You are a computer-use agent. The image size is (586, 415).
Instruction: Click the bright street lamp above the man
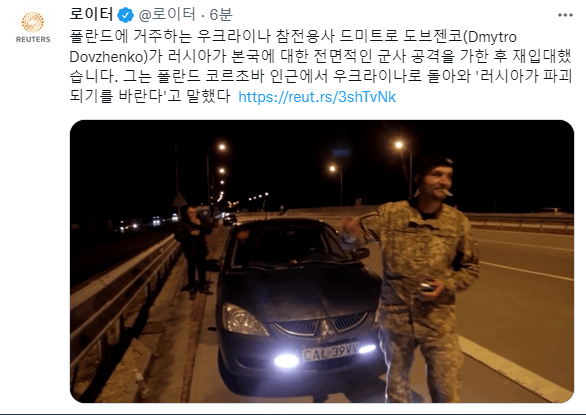coord(399,145)
